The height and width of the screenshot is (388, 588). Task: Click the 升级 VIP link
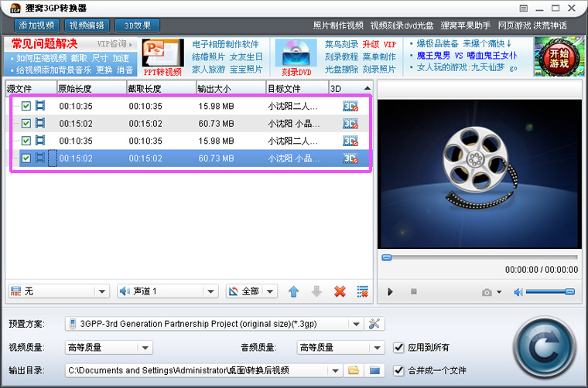[x=379, y=44]
